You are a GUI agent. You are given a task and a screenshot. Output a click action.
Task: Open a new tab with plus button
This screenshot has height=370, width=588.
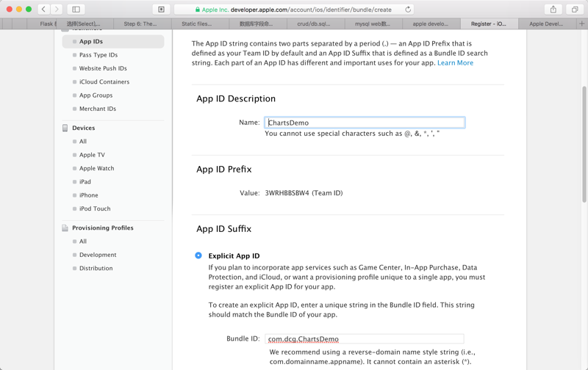coord(581,23)
